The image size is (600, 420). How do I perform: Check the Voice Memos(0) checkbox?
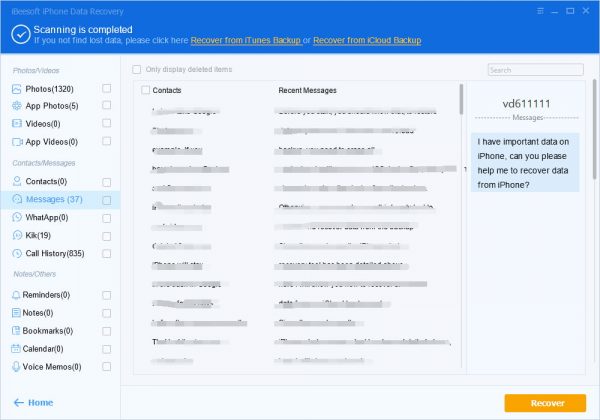107,366
